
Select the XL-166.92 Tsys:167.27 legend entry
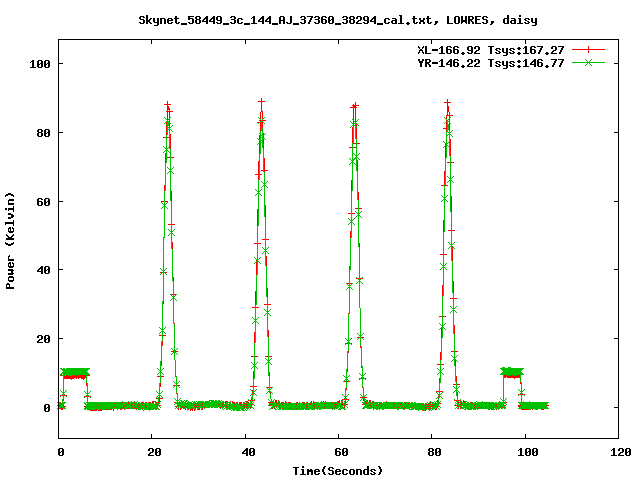pyautogui.click(x=491, y=50)
